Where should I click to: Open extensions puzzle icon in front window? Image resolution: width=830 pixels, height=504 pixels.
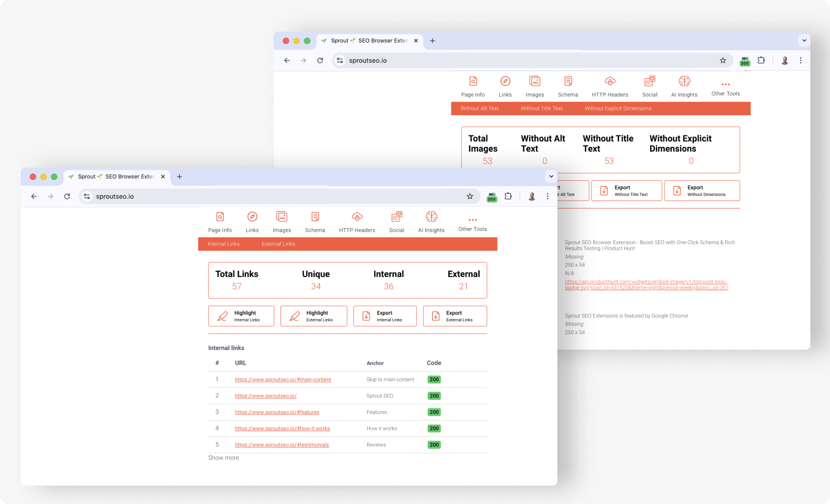(508, 196)
